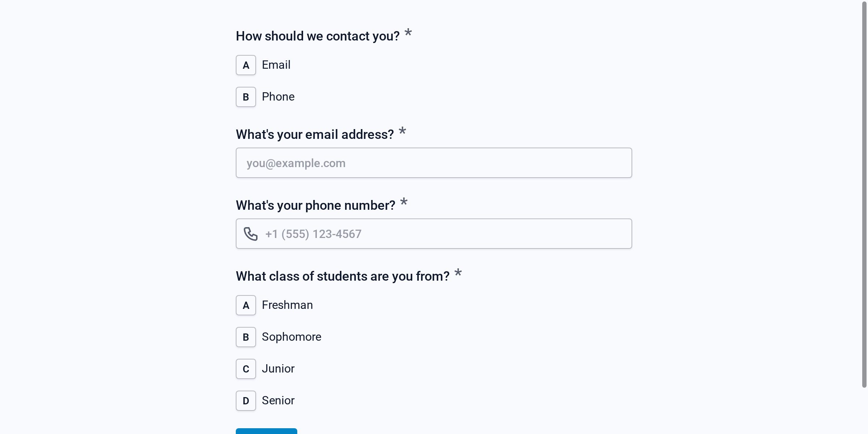868x434 pixels.
Task: Choose the Junior class option
Action: click(278, 369)
